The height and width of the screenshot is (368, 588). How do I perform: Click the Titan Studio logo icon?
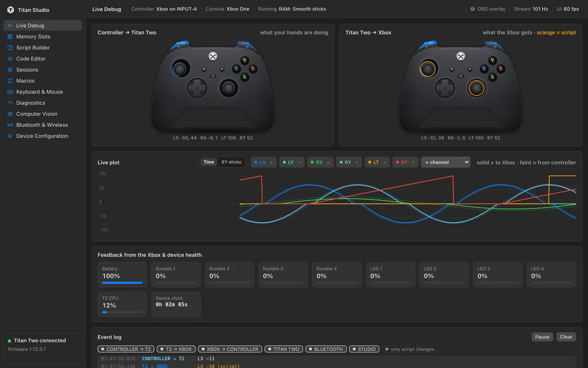pos(11,10)
